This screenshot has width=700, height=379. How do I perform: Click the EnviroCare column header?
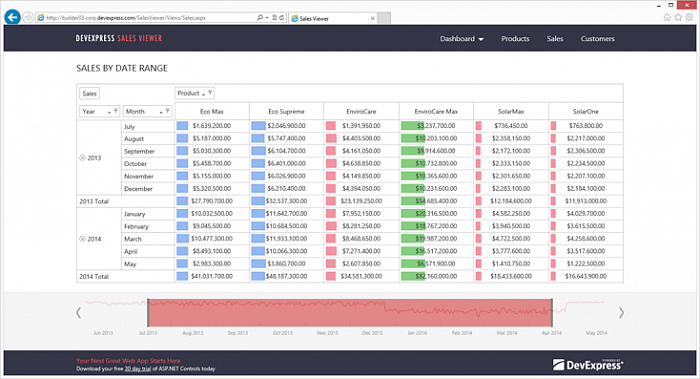361,112
